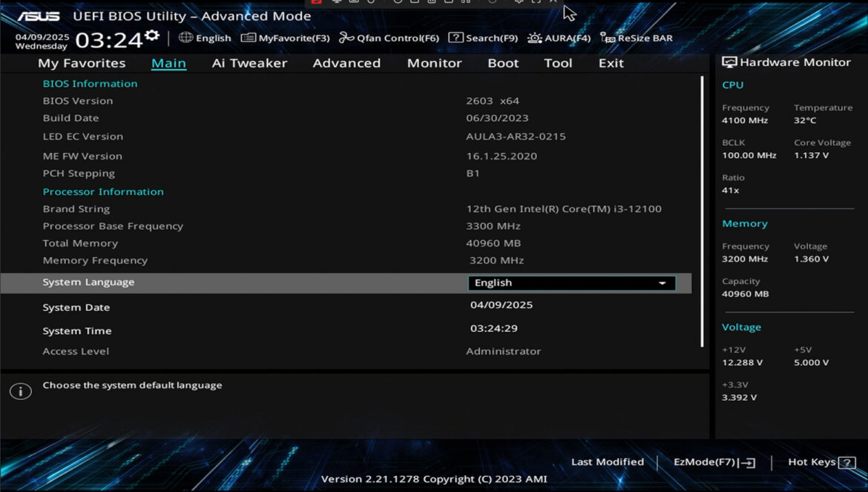Viewport: 868px width, 492px height.
Task: Click the Processor Information heading
Action: coord(104,192)
